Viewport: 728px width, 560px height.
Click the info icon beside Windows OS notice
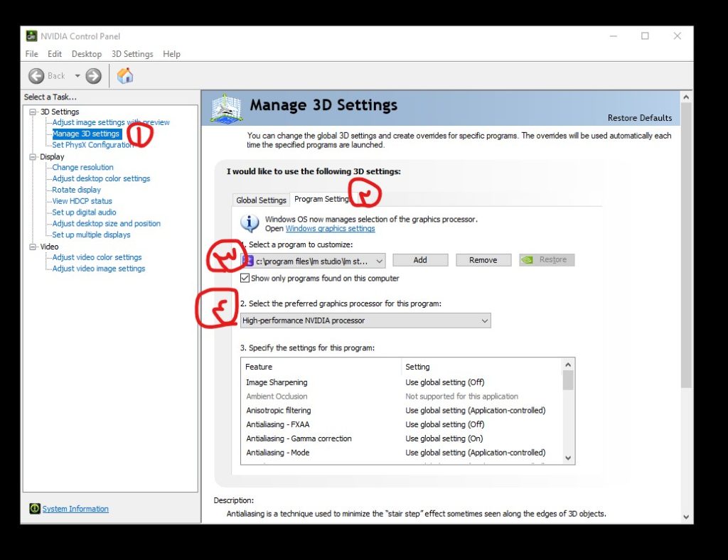point(250,223)
